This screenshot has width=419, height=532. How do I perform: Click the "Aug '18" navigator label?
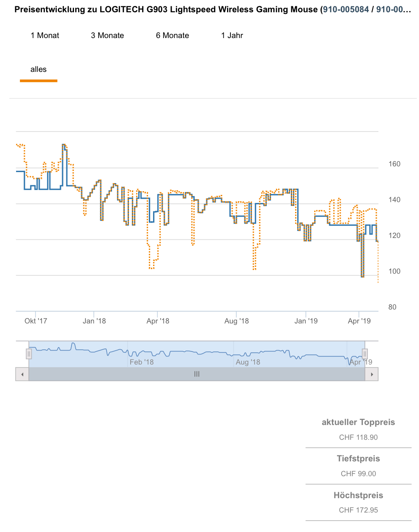click(248, 362)
